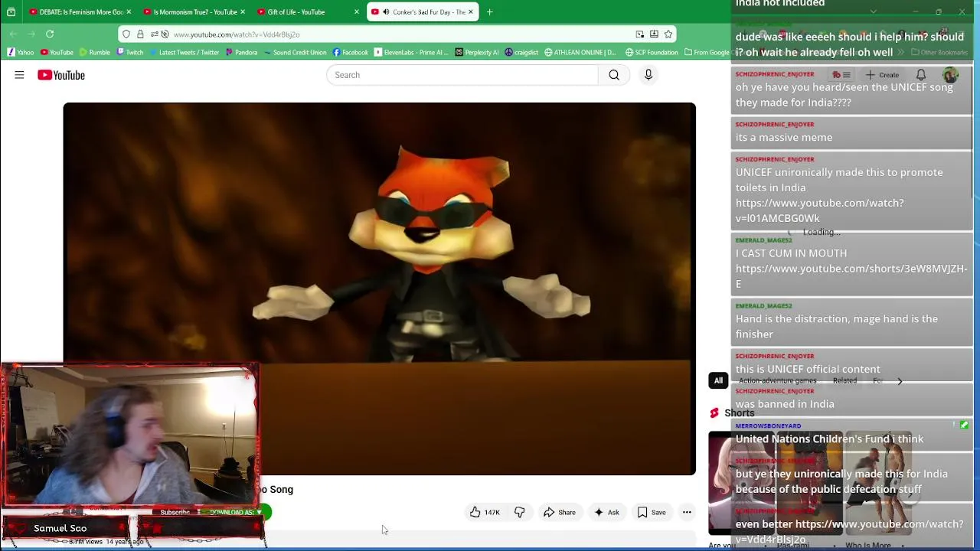The width and height of the screenshot is (980, 551).
Task: Open a new browser tab
Action: click(489, 11)
